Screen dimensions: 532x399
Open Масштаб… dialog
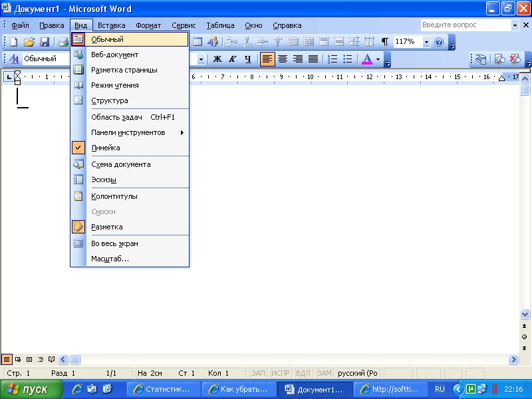click(x=130, y=259)
